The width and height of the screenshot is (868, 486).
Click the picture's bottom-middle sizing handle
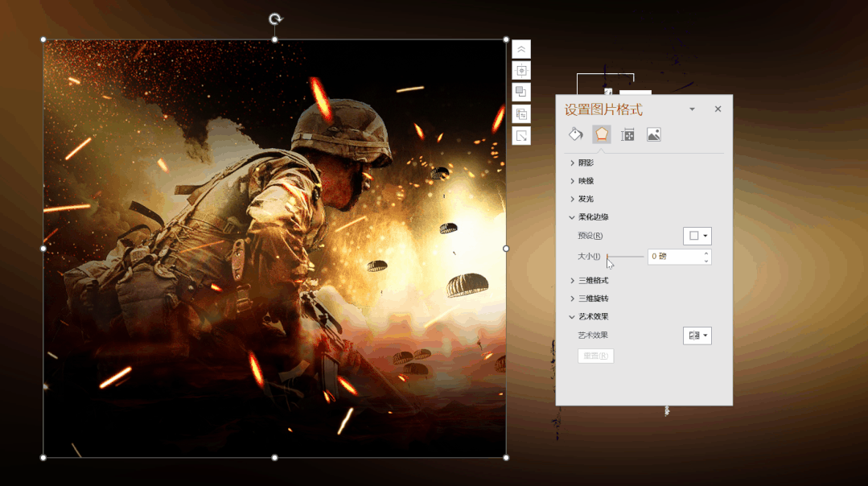[x=274, y=458]
